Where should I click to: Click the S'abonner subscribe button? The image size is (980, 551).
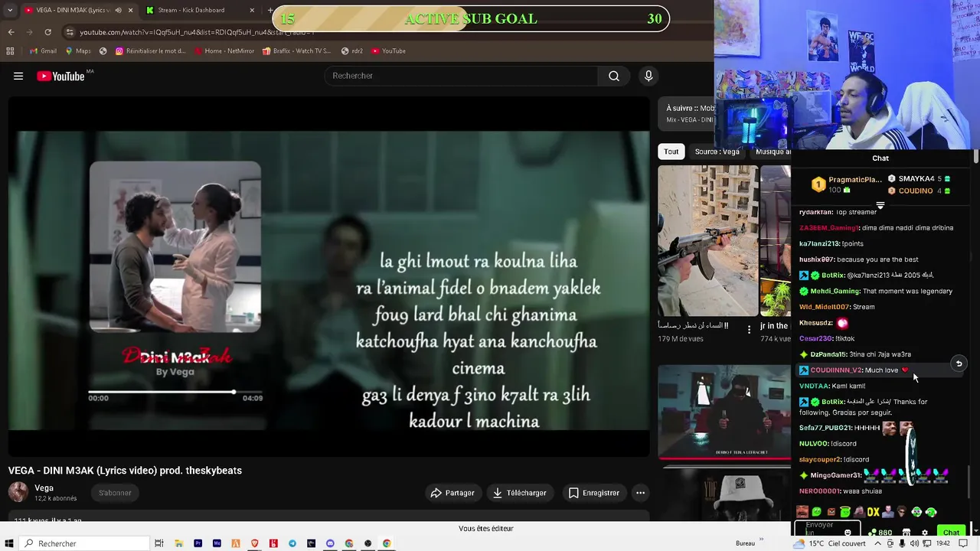tap(115, 493)
